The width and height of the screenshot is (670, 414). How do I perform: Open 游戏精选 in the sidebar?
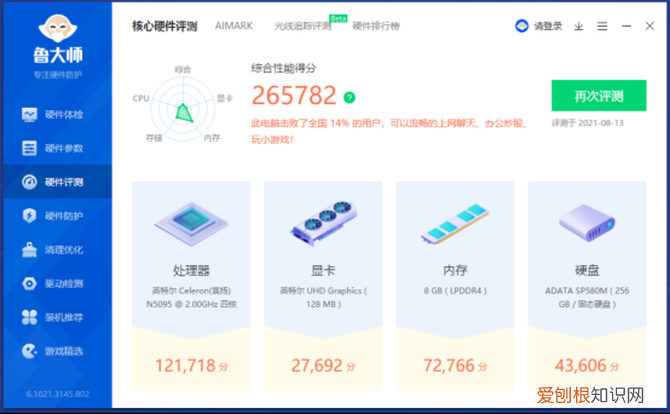click(x=58, y=351)
